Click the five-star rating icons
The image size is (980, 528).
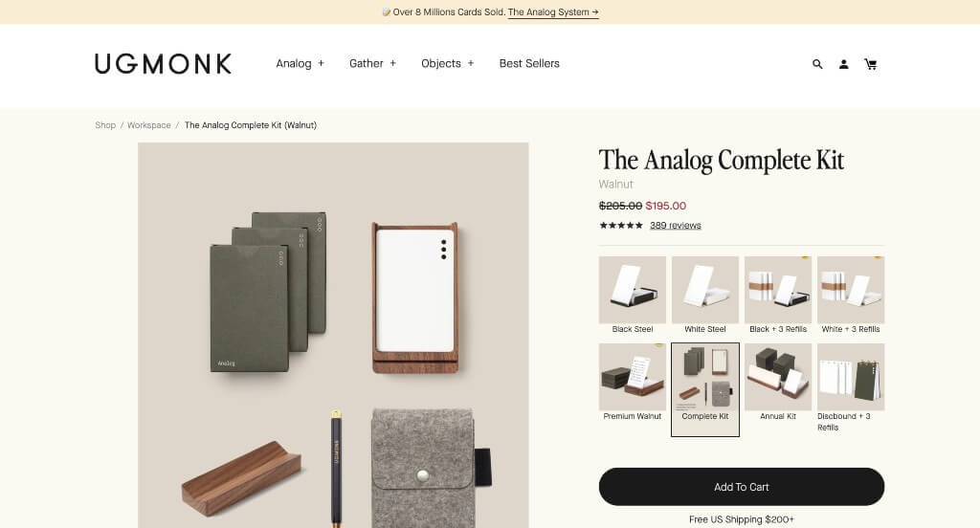tap(620, 226)
